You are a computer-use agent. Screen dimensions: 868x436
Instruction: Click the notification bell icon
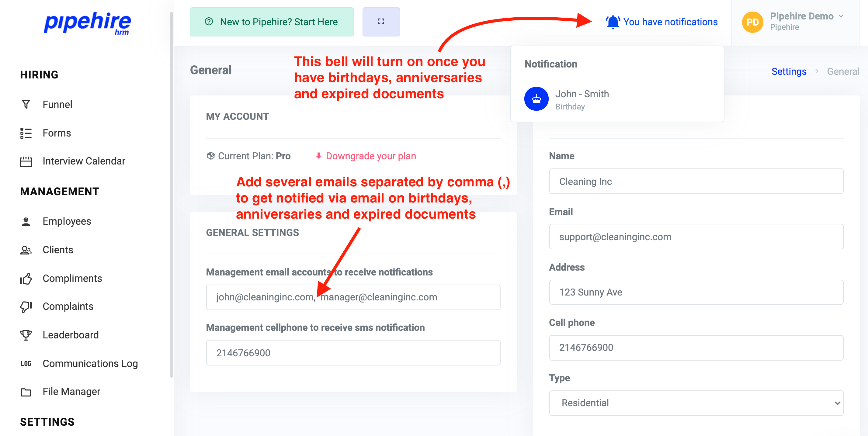pyautogui.click(x=613, y=21)
